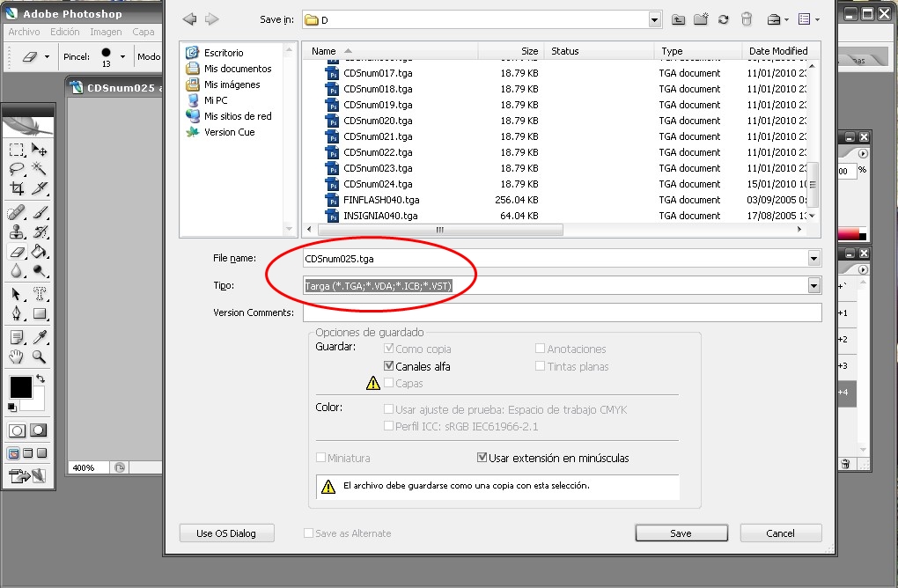Open the Archivo menu

tap(24, 32)
